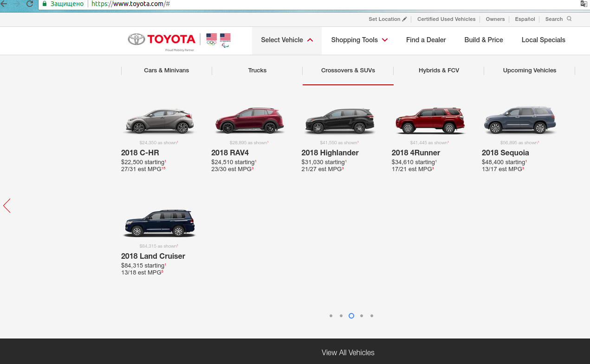Select the 2018 Land Cruiser car image

[159, 224]
